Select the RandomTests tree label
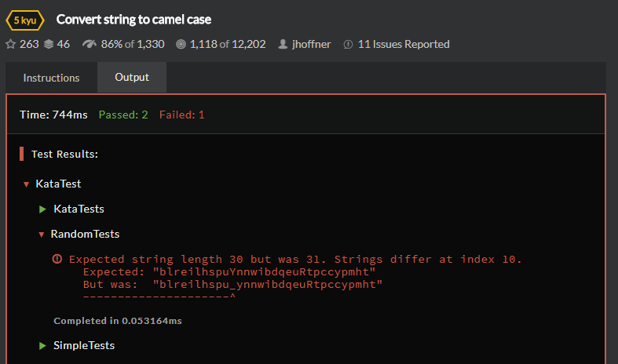The height and width of the screenshot is (364, 618). [x=85, y=234]
